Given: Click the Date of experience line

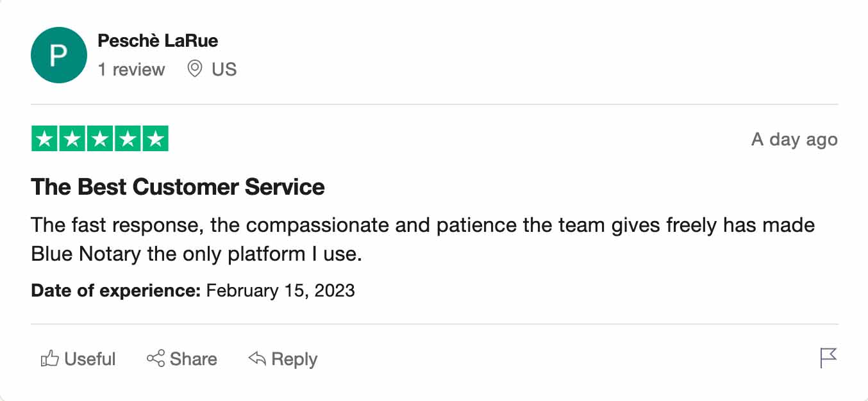Looking at the screenshot, I should 192,290.
